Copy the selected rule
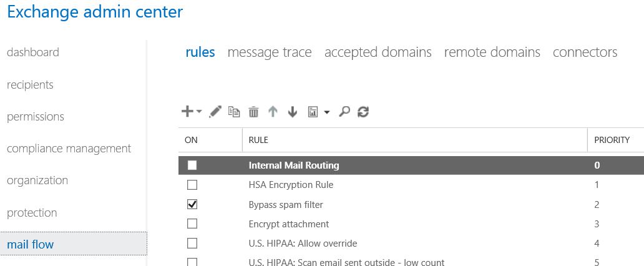Viewport: 644px width, 266px height. click(x=234, y=112)
